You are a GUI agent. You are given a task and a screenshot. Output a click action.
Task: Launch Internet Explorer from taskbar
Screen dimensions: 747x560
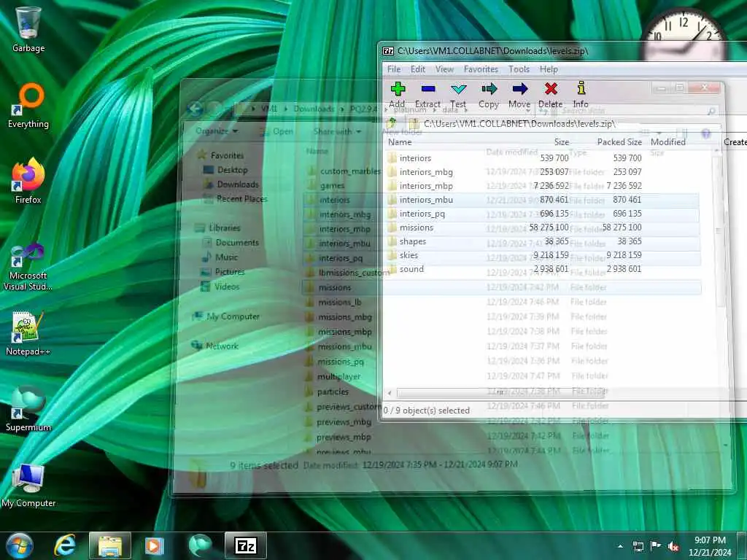coord(65,545)
